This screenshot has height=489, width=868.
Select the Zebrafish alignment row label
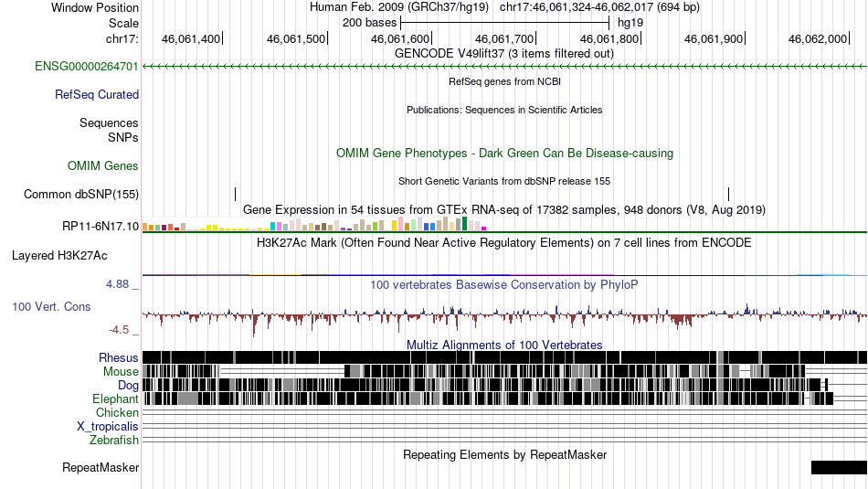114,441
